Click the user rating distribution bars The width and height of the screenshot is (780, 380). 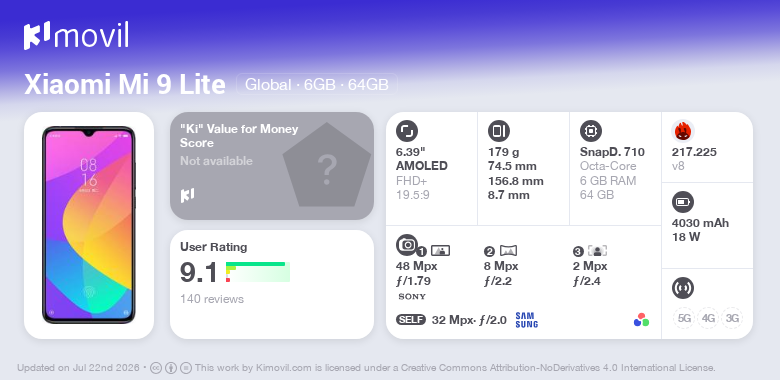(x=258, y=272)
